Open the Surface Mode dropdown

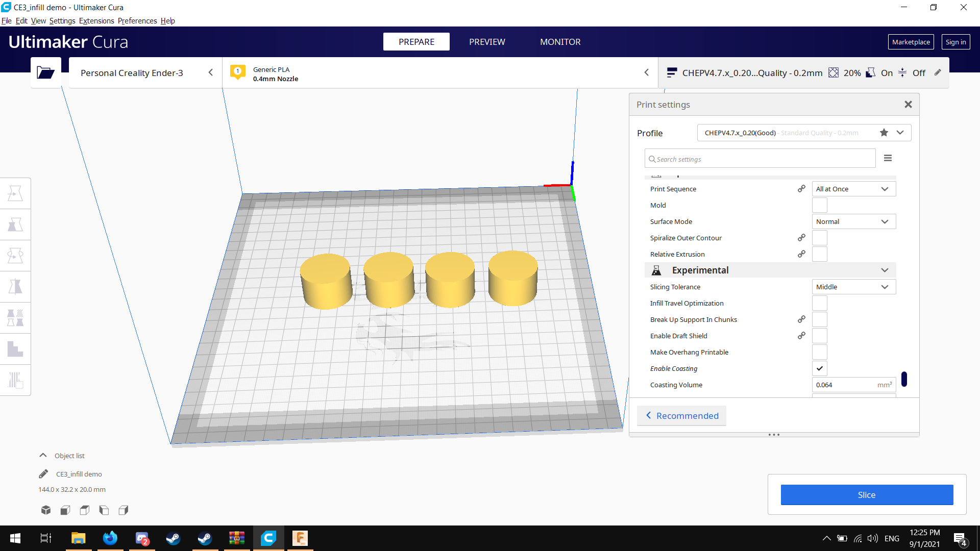click(x=854, y=221)
